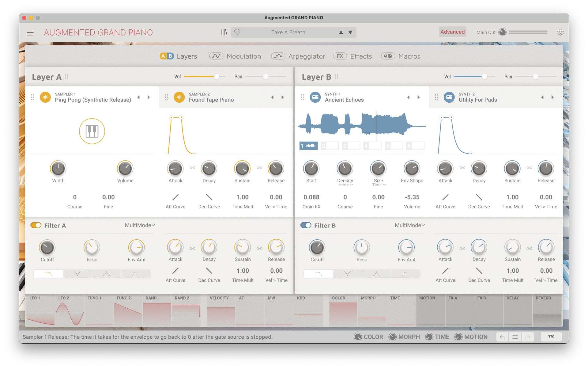Open Filter B MultiMode dropdown

pyautogui.click(x=410, y=225)
